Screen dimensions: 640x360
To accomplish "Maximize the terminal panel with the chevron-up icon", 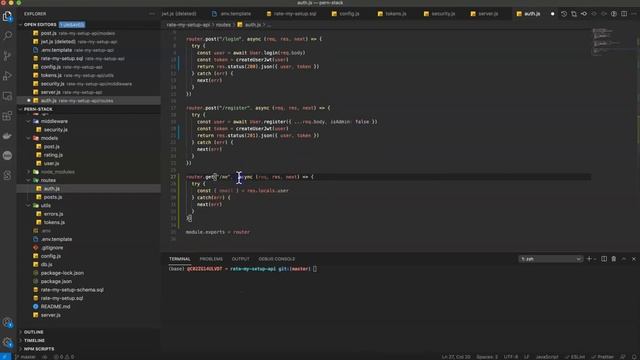I will (x=624, y=259).
